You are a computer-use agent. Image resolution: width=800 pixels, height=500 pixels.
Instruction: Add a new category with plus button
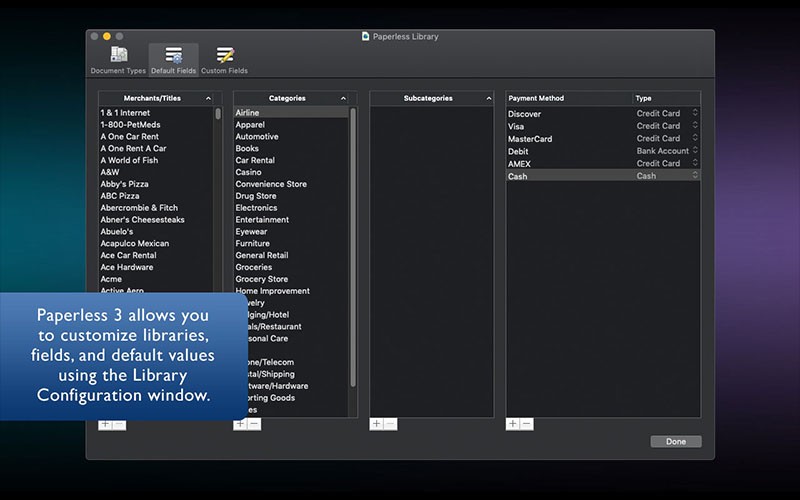[240, 424]
